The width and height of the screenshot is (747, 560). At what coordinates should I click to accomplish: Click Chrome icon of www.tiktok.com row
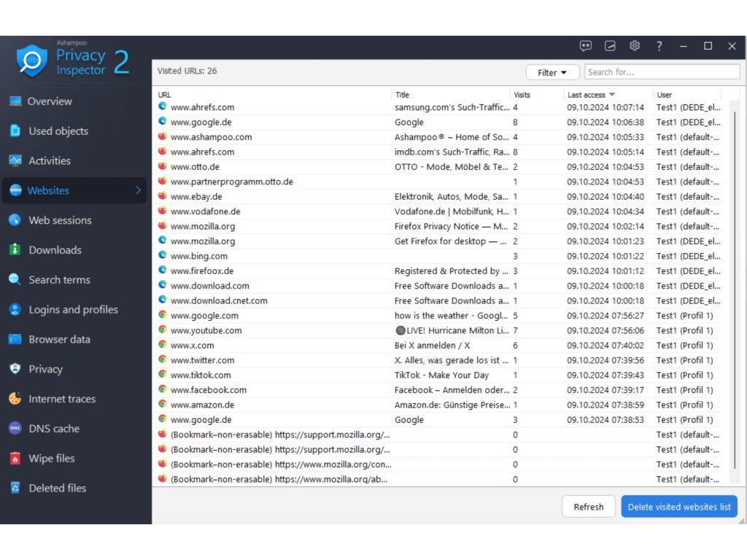tap(163, 374)
